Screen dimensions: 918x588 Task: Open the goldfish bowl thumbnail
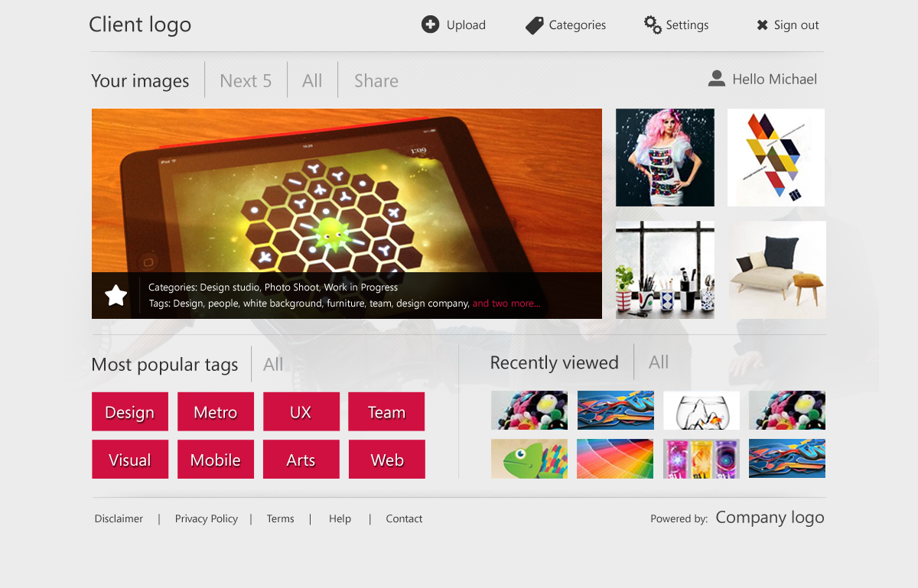click(702, 411)
